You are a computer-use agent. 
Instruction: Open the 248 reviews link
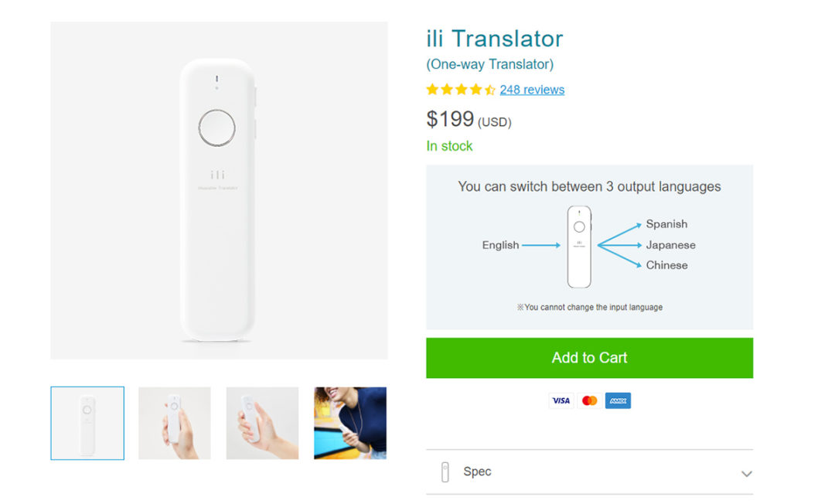click(x=531, y=90)
